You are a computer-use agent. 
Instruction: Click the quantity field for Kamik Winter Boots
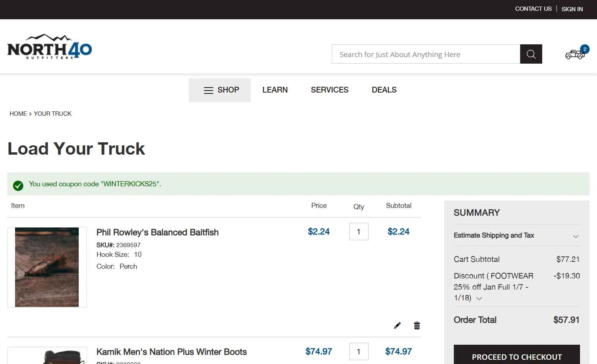click(x=359, y=352)
